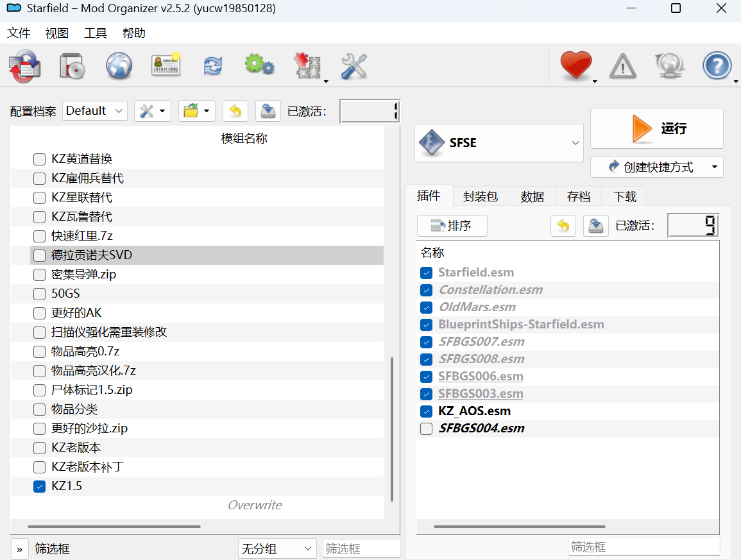Select the BlueprintShips-Starfield.esm plugin row
This screenshot has height=560, width=741.
click(x=568, y=325)
